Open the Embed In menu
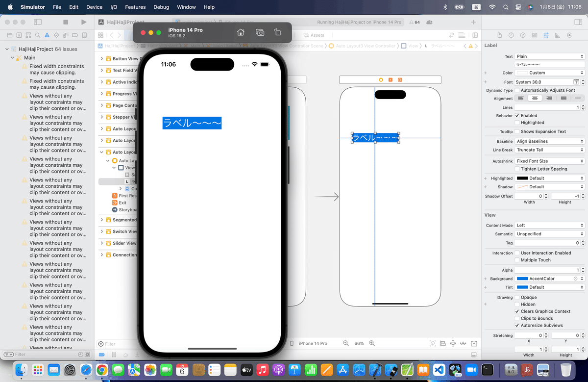This screenshot has width=588, height=382. pyautogui.click(x=474, y=343)
